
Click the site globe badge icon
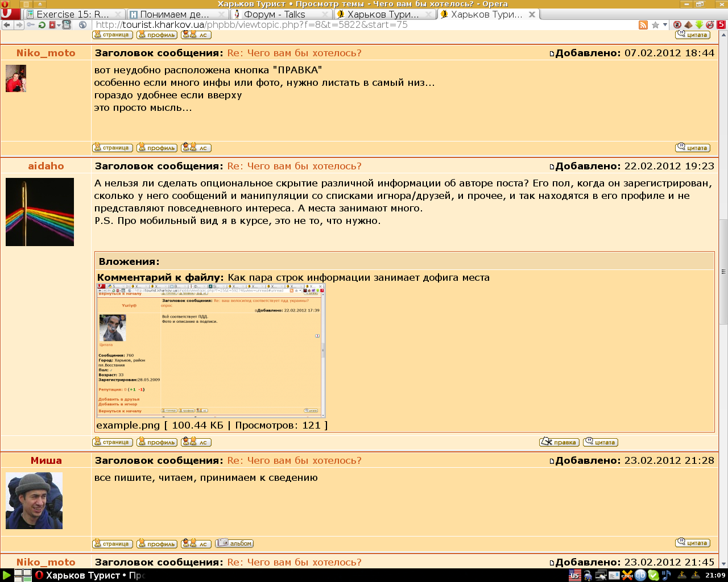pos(83,25)
